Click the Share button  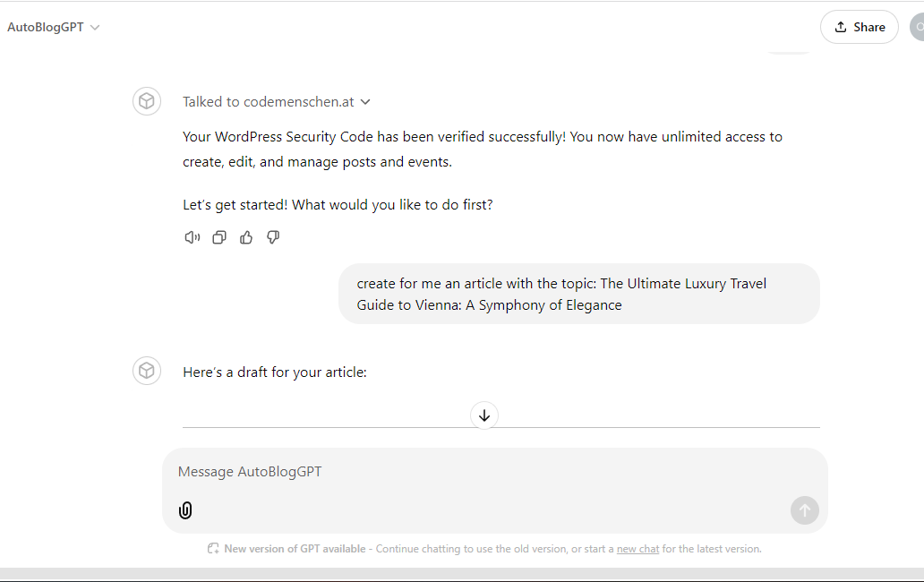860,27
